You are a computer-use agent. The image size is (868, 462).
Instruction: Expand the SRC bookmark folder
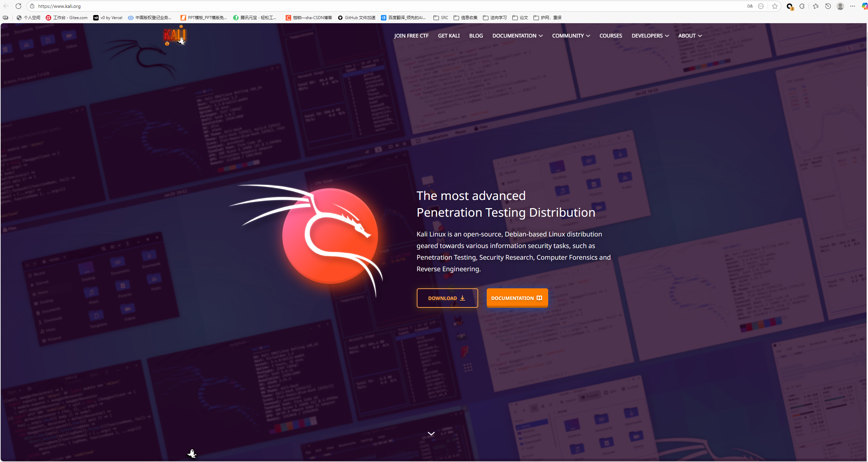click(441, 18)
